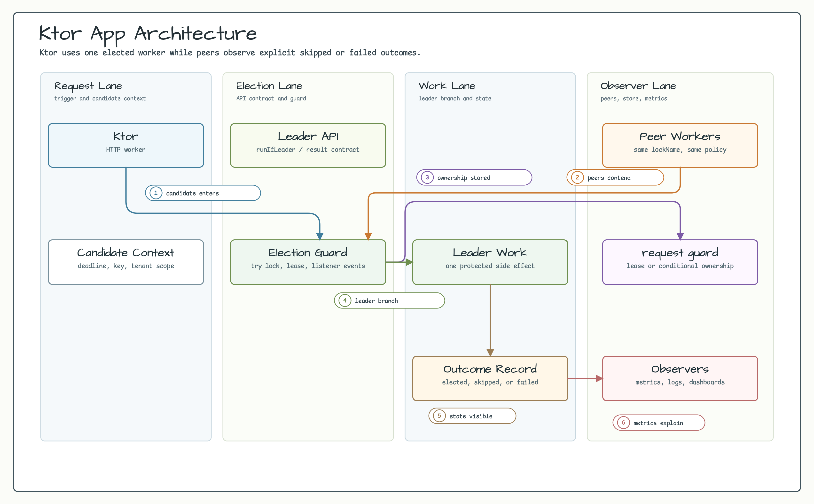
Task: Click the 'Ktor App Architecture' title
Action: click(148, 34)
